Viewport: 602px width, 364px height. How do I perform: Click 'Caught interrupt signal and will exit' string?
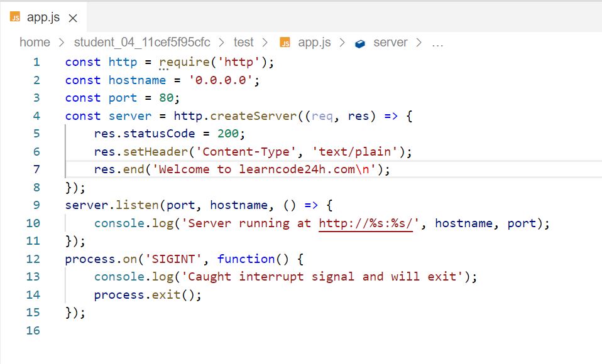(322, 277)
